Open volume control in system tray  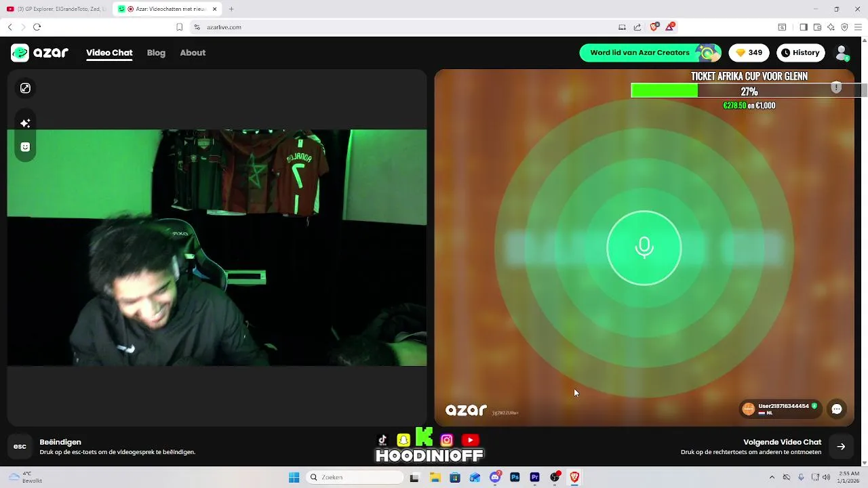(x=827, y=477)
